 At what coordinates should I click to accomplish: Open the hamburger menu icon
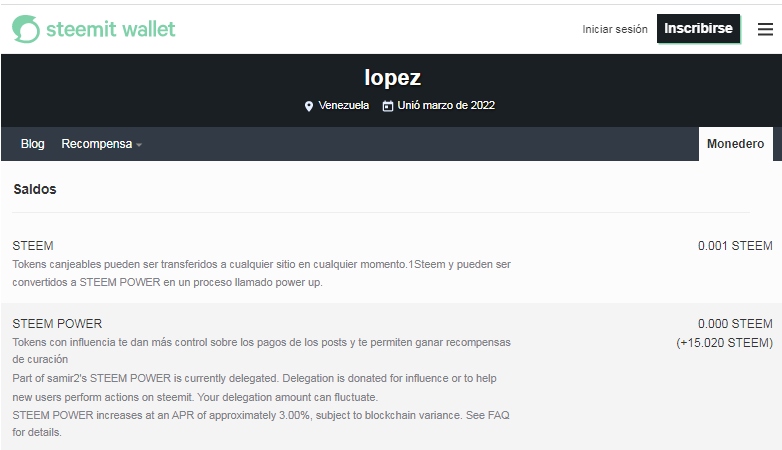pyautogui.click(x=765, y=29)
